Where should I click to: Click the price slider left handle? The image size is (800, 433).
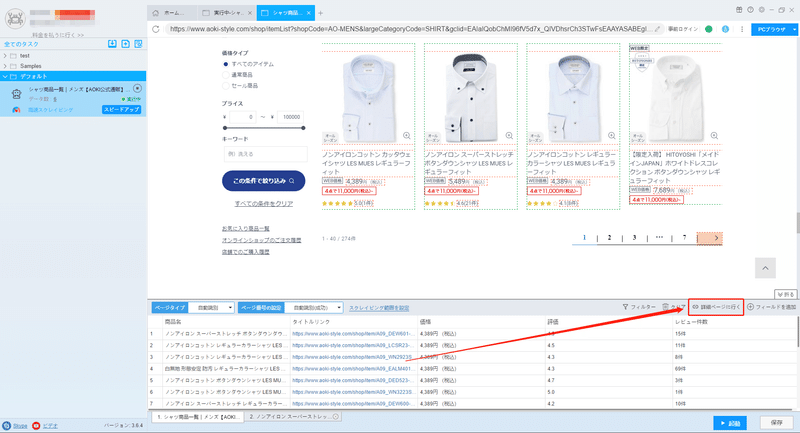coord(225,128)
